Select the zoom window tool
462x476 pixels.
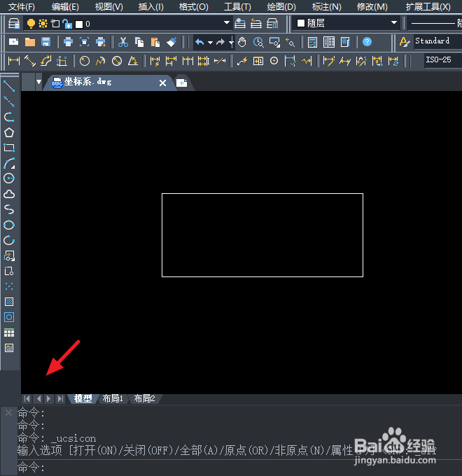274,43
